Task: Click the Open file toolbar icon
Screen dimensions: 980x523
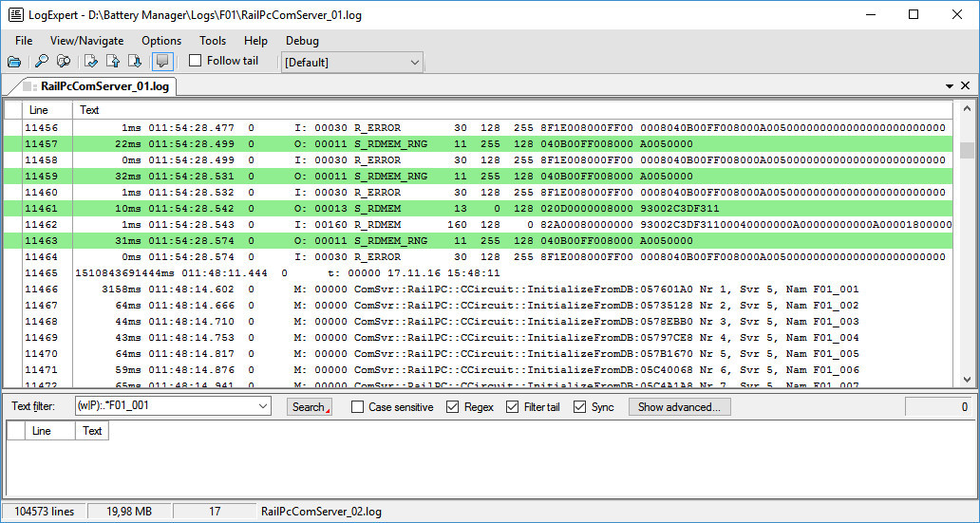Action: coord(13,62)
